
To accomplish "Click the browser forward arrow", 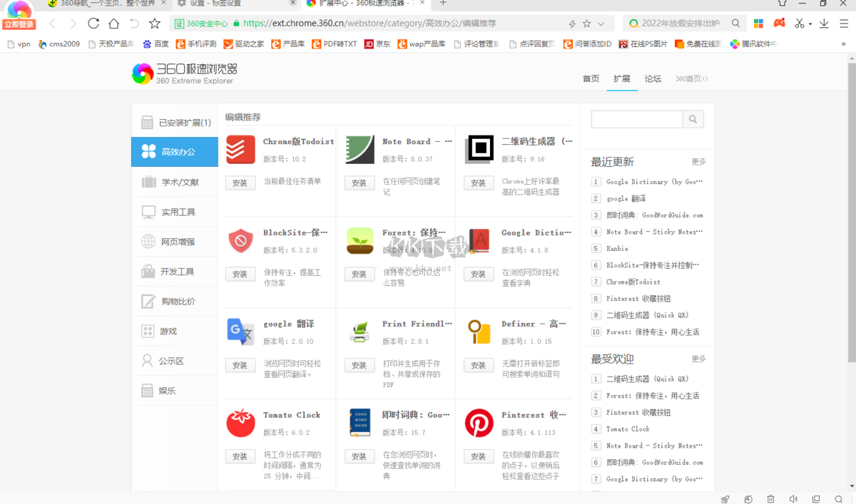I will 73,24.
